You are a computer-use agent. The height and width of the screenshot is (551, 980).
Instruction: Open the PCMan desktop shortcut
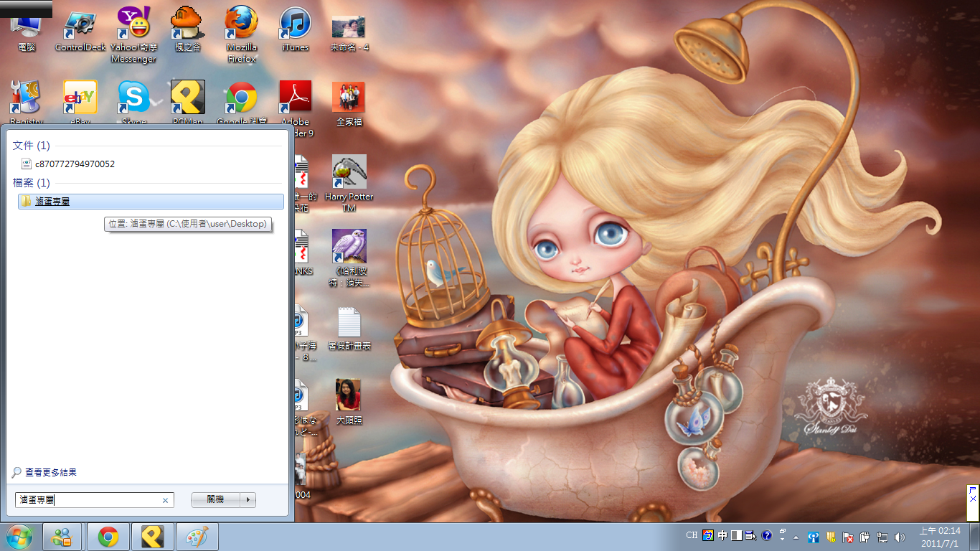pyautogui.click(x=188, y=103)
